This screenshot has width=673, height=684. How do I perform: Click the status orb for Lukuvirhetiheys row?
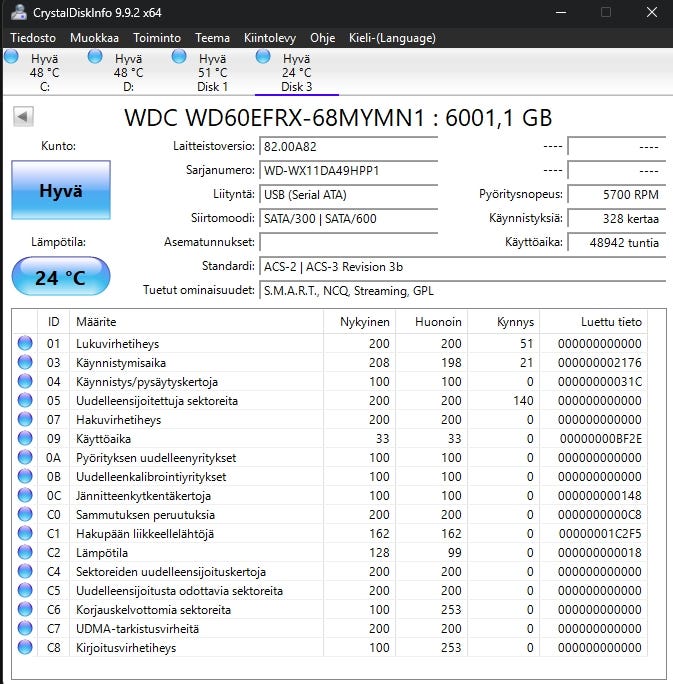click(x=25, y=343)
